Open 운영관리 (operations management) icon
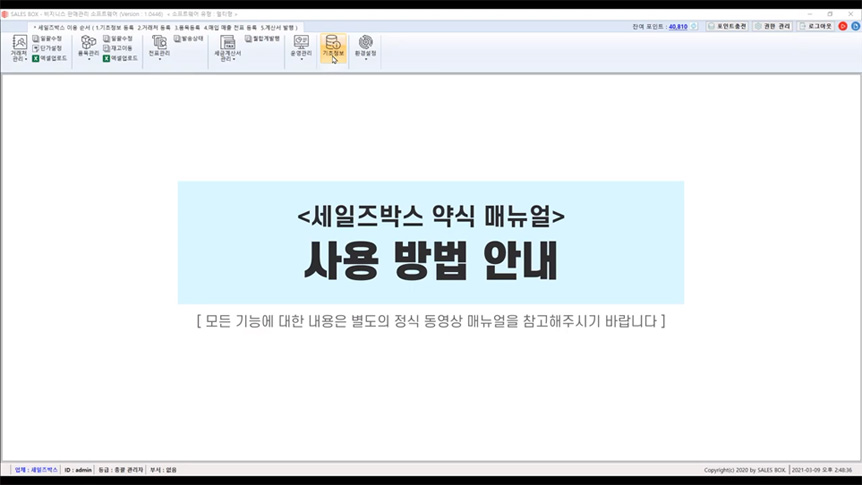Viewport: 862px width, 485px height. (x=301, y=45)
